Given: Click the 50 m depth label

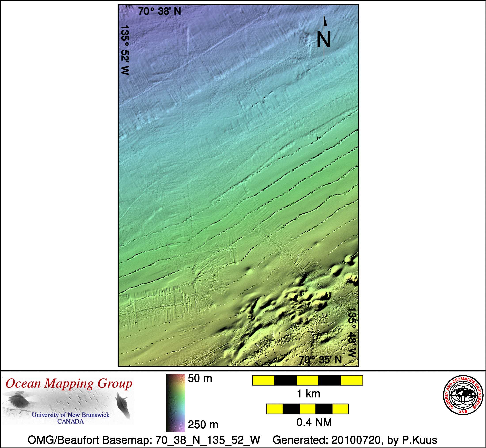Looking at the screenshot, I should coord(200,378).
